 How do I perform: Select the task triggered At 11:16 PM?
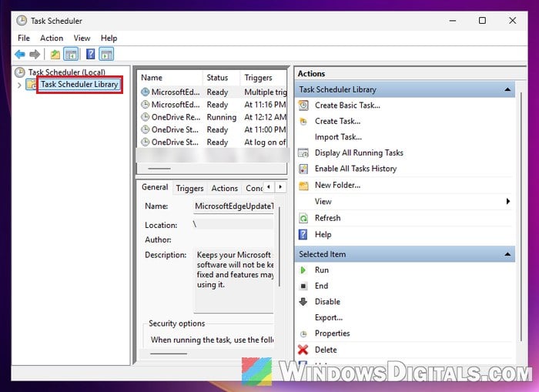213,105
